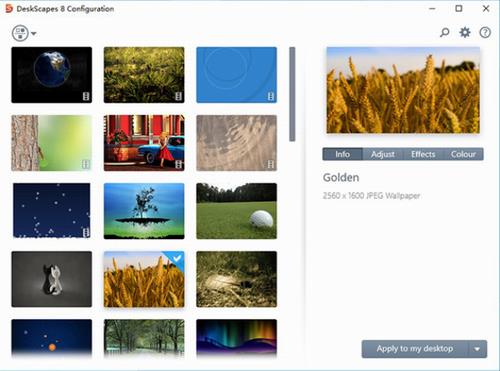Select the aurora wallpaper thumbnail
This screenshot has height=371, width=500.
[x=236, y=338]
